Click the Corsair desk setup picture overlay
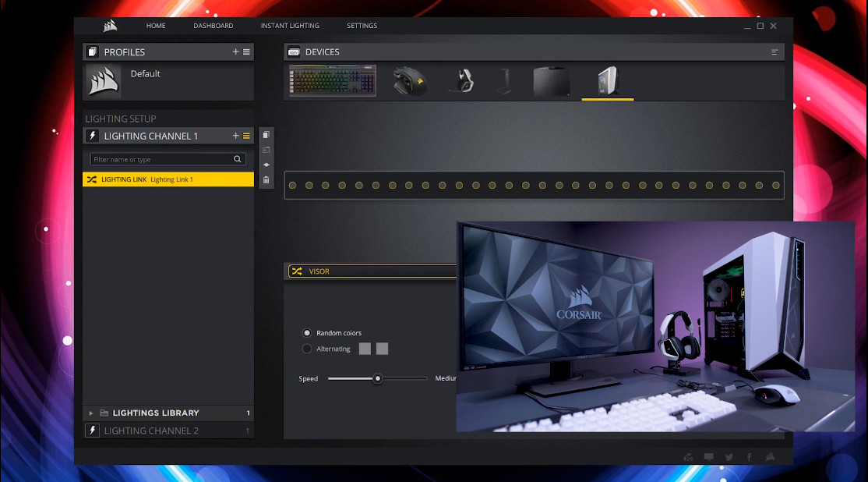The image size is (868, 482). [655, 326]
